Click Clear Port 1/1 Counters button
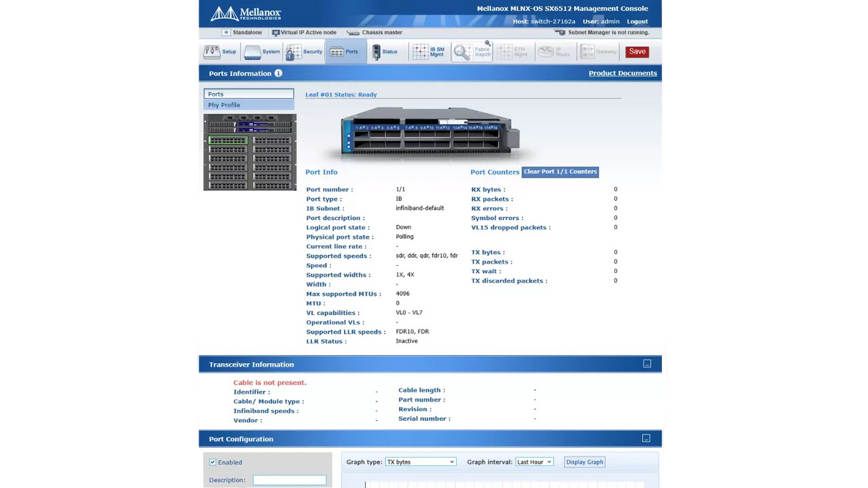Image resolution: width=868 pixels, height=488 pixels. coord(560,171)
